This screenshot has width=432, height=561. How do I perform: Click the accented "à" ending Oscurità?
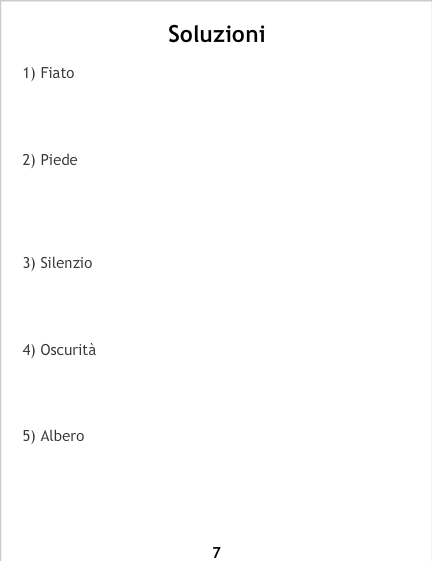point(92,350)
